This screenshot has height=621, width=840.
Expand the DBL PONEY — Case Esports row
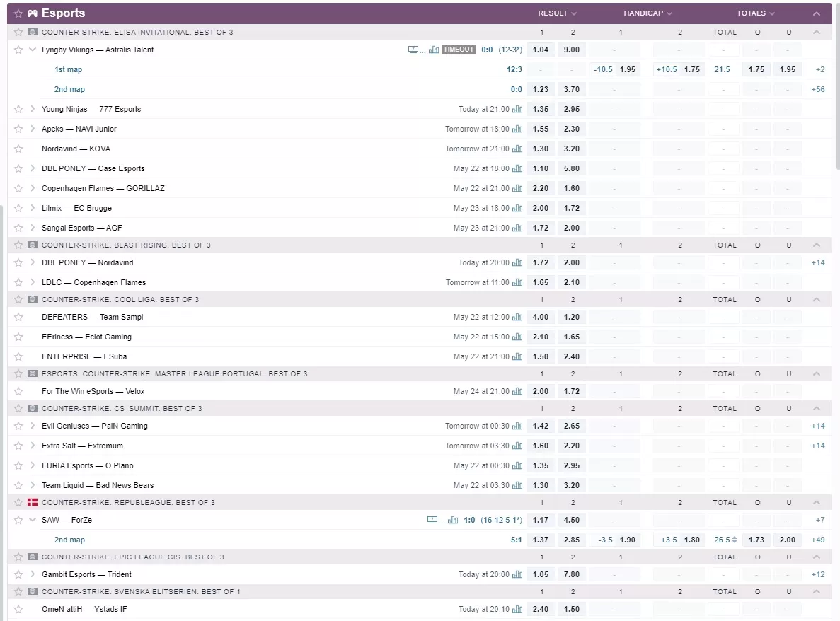[33, 168]
